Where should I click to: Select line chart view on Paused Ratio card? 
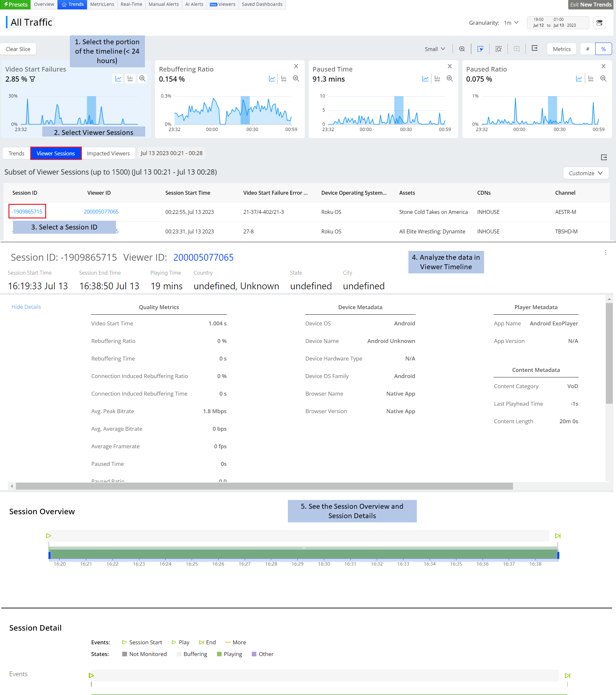pyautogui.click(x=579, y=79)
